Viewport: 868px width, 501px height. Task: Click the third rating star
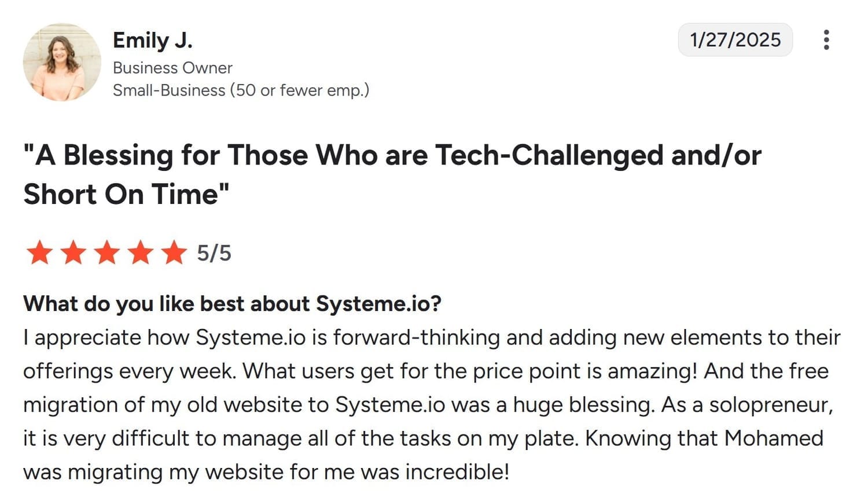point(107,254)
